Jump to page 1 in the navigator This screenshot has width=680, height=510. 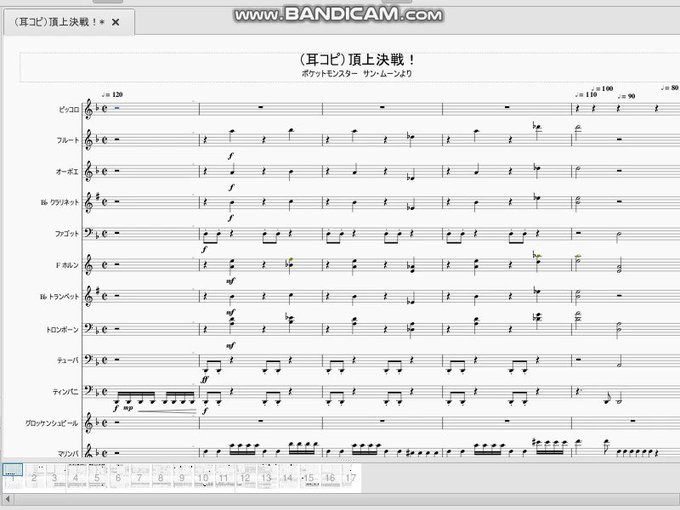tap(13, 477)
